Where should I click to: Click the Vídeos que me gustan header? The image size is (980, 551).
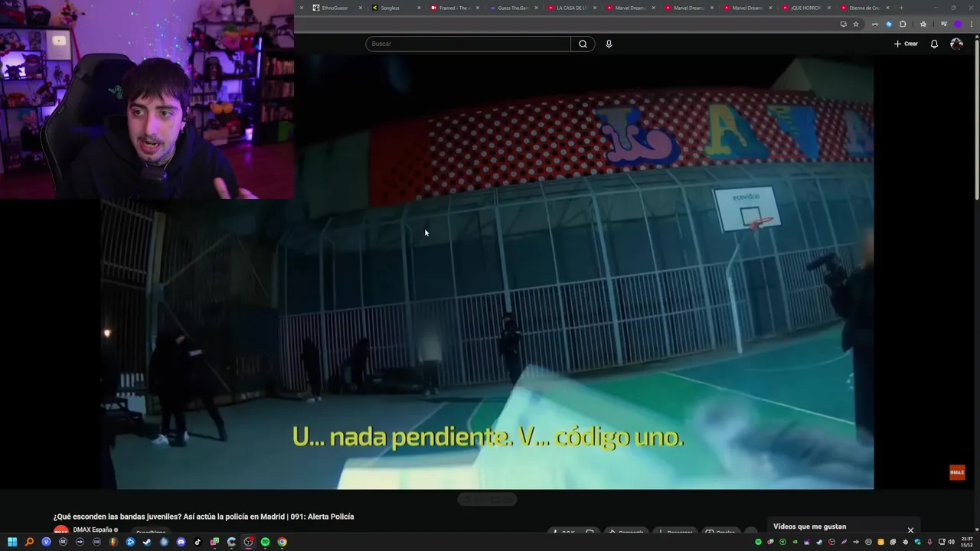point(809,527)
